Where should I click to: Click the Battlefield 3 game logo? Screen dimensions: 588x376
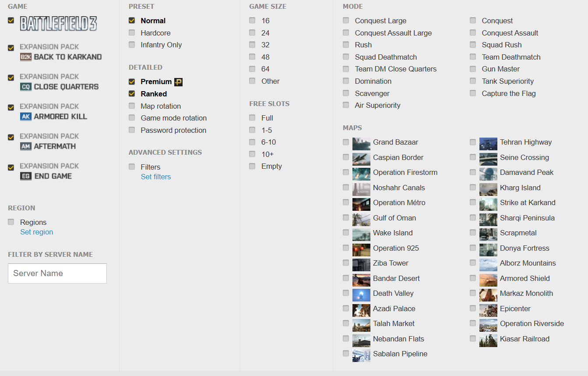pyautogui.click(x=58, y=24)
